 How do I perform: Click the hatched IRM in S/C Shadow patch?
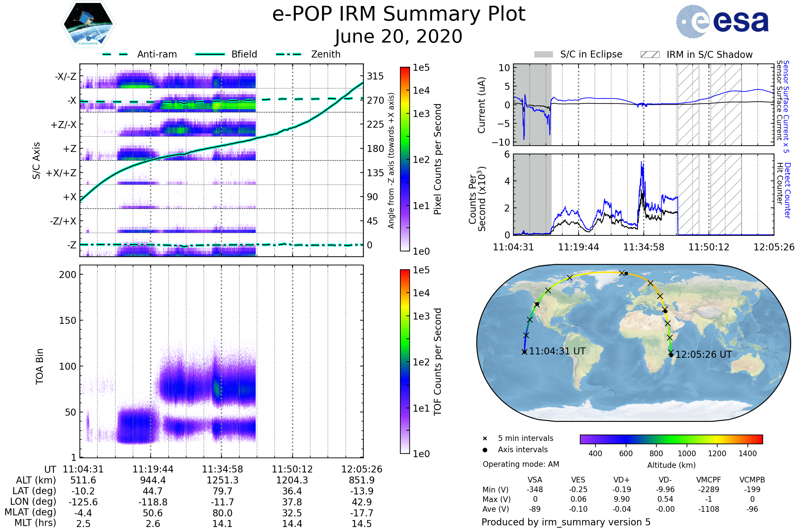click(x=650, y=55)
